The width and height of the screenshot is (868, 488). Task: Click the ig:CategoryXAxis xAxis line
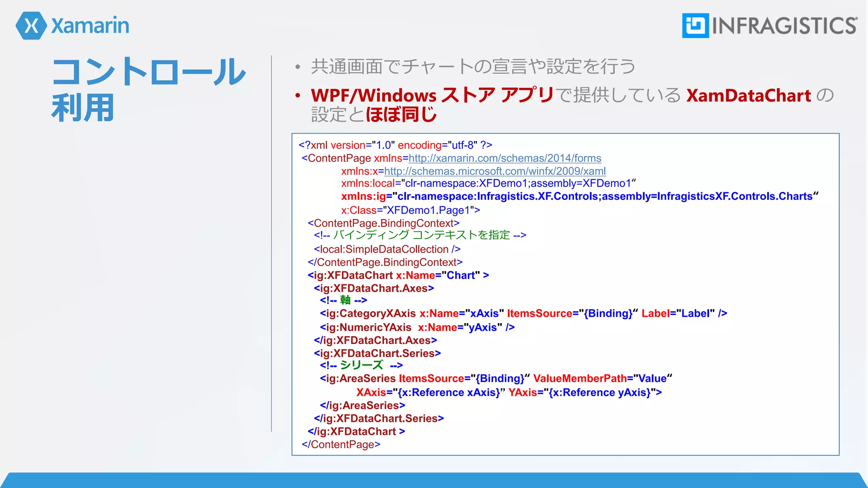tap(523, 313)
